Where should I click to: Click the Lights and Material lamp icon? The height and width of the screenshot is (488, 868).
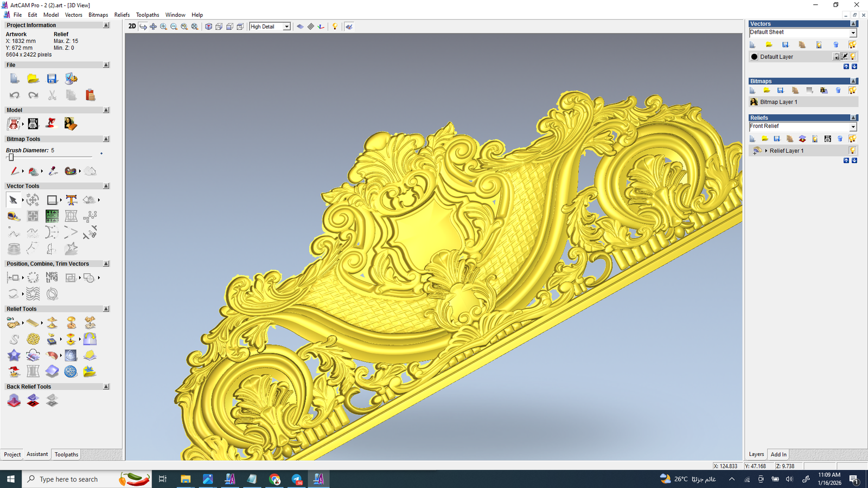335,27
